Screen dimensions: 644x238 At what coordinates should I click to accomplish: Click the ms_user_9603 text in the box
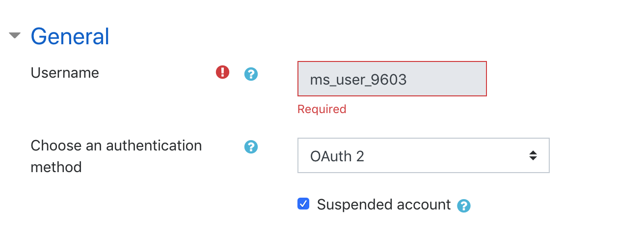tap(358, 80)
